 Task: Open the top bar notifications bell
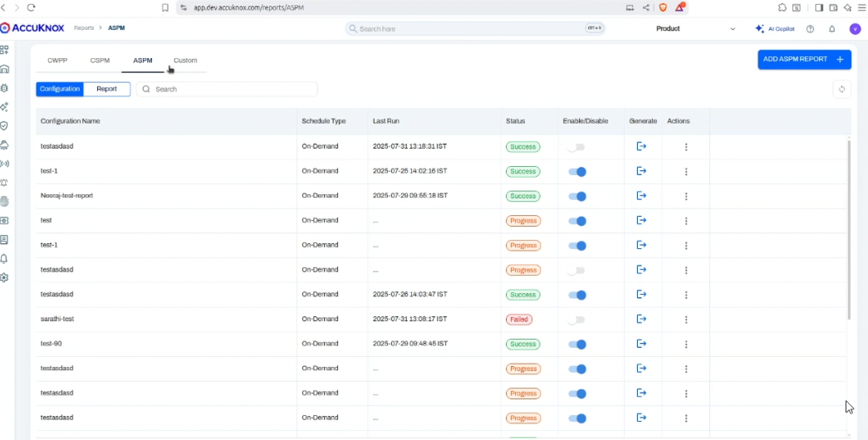(831, 29)
